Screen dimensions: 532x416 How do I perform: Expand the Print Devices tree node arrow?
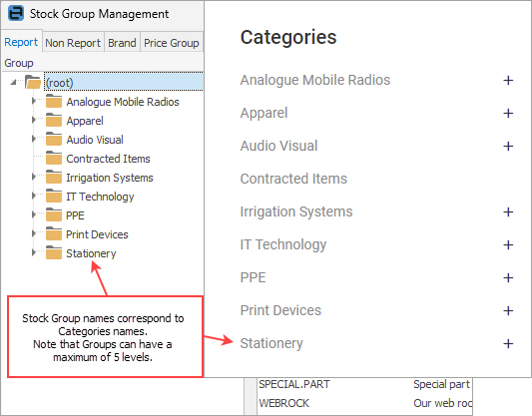pyautogui.click(x=34, y=233)
